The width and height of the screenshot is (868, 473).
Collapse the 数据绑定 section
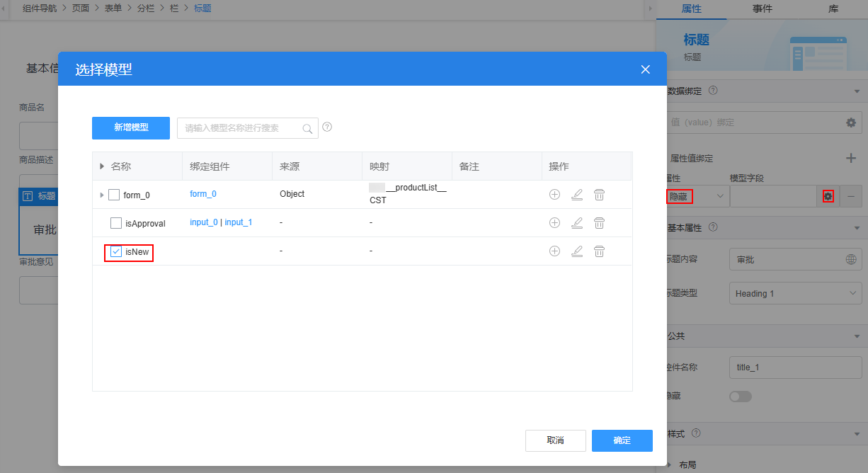click(857, 91)
